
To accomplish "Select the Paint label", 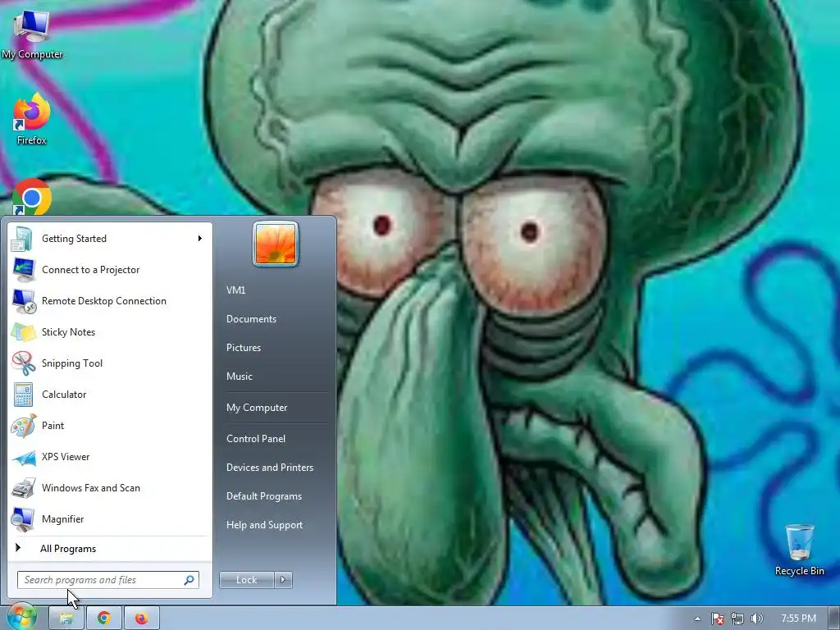I will [53, 426].
